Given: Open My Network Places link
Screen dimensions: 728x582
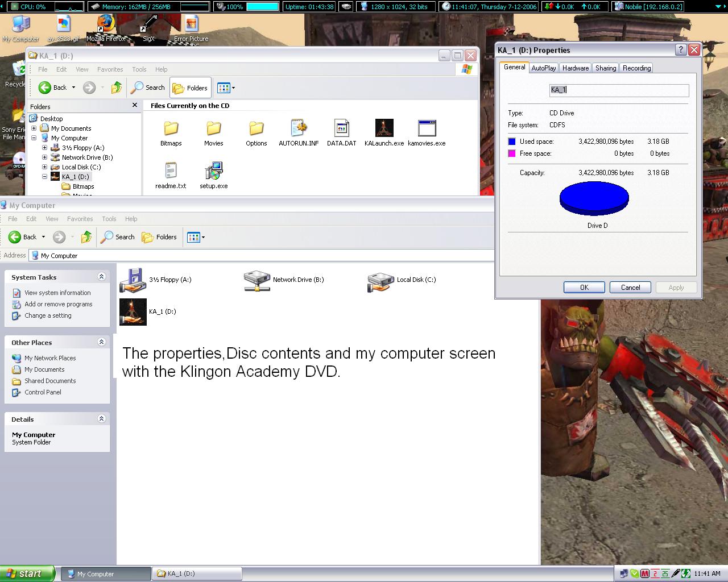Looking at the screenshot, I should tap(50, 358).
